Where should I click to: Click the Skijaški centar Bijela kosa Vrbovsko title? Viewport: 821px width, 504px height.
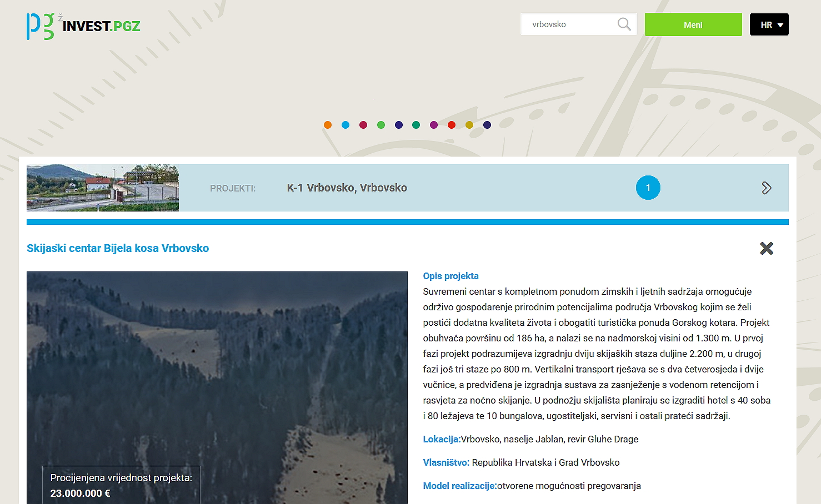118,248
